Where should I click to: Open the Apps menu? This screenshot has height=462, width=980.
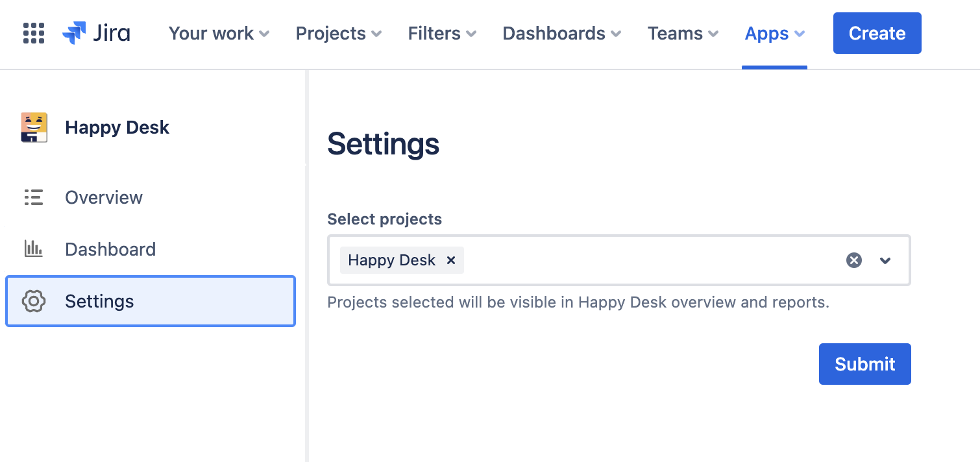(x=774, y=33)
